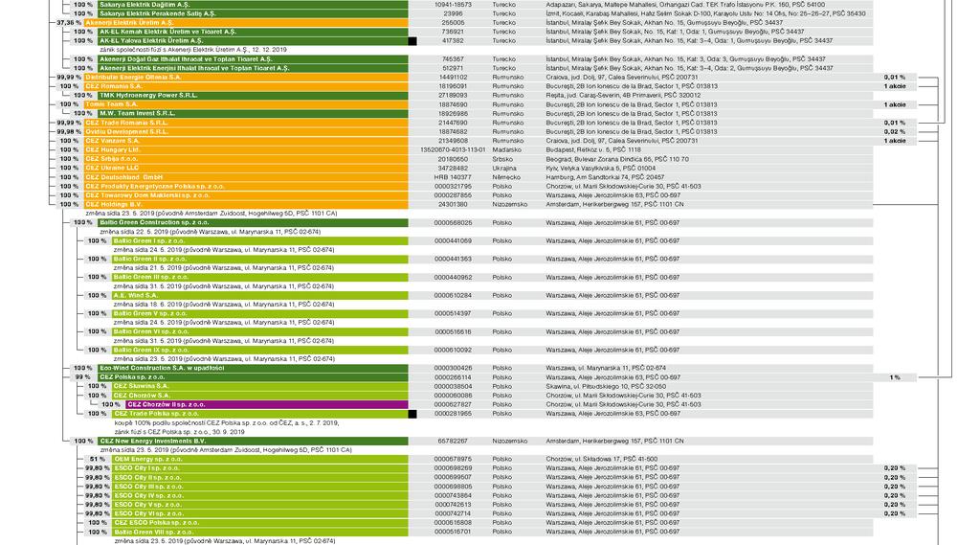Select CEZ Towarowy Dom Maklerski row
980x545 pixels.
coord(246,195)
